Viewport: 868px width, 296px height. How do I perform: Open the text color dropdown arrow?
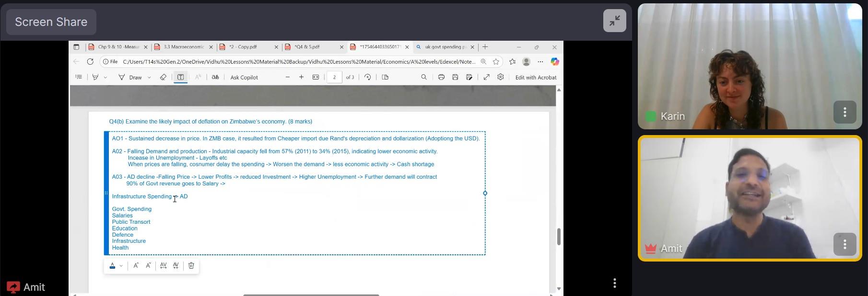pos(121,265)
